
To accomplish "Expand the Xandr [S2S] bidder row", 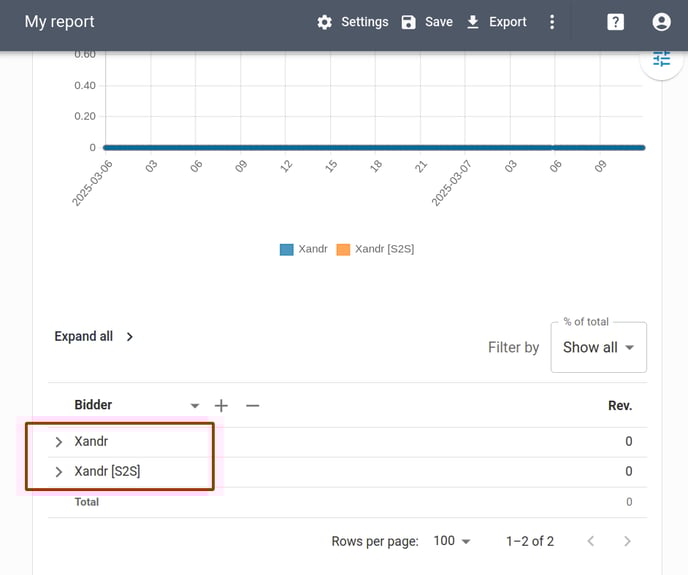I will point(59,472).
